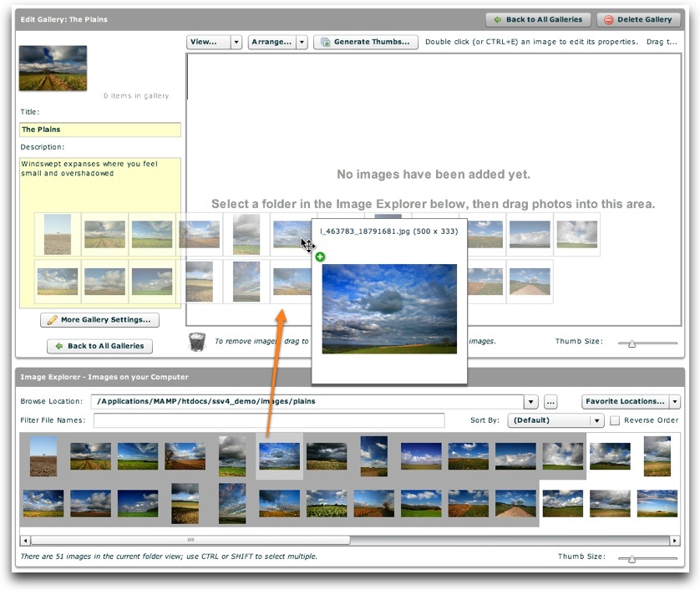Click the Image Explorer horizontal scrollbar
Viewport: 700px width, 590px height.
click(190, 540)
